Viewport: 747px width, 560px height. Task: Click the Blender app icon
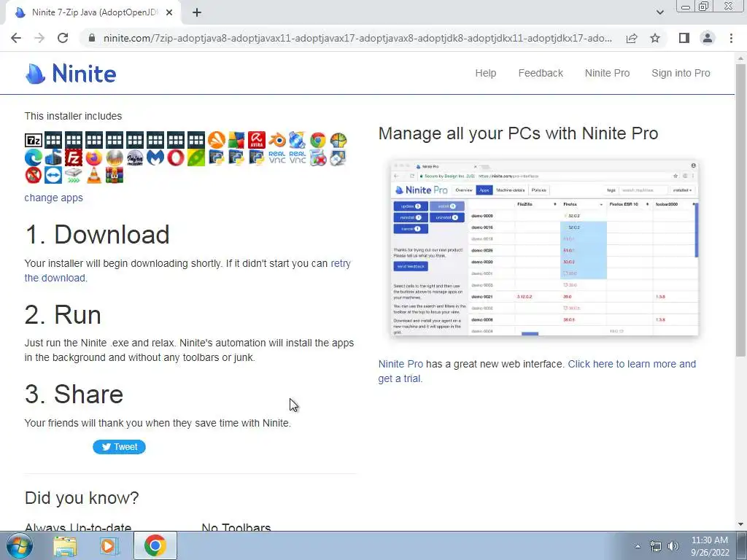point(276,140)
